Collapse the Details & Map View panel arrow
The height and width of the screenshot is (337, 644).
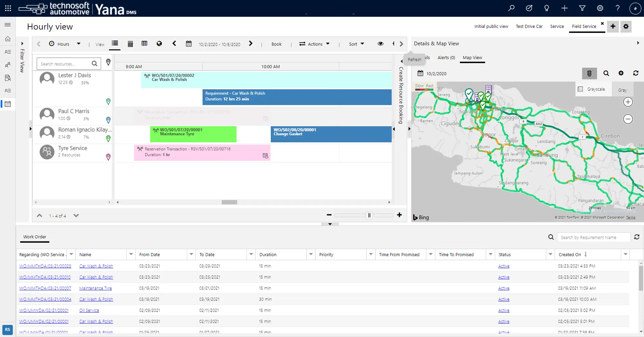coord(638,43)
